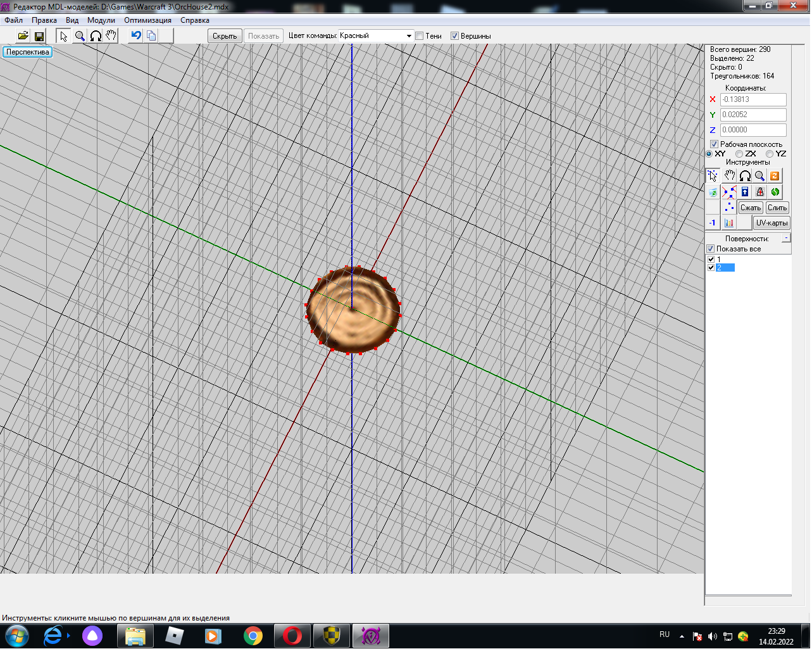Click the X coordinate input field
The image size is (812, 649).
[753, 99]
